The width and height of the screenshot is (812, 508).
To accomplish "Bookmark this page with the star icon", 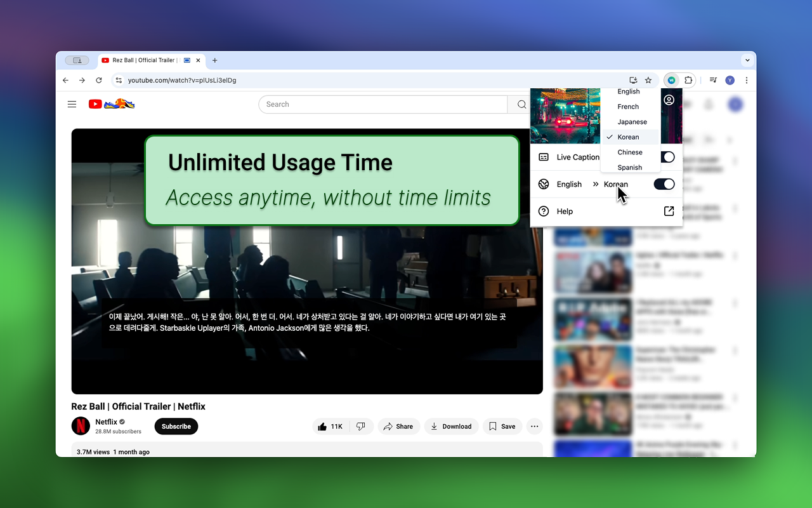I will click(648, 81).
